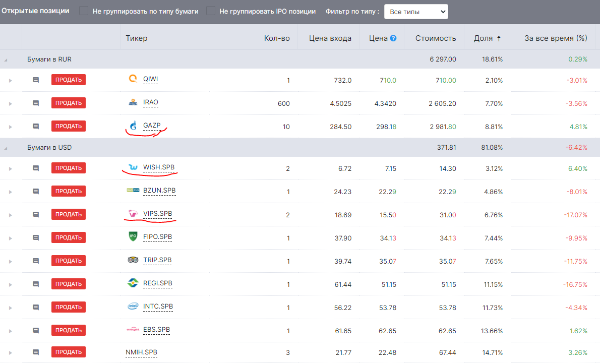
Task: Collapse the 'Бумаги в RUR' group
Action: click(6, 59)
